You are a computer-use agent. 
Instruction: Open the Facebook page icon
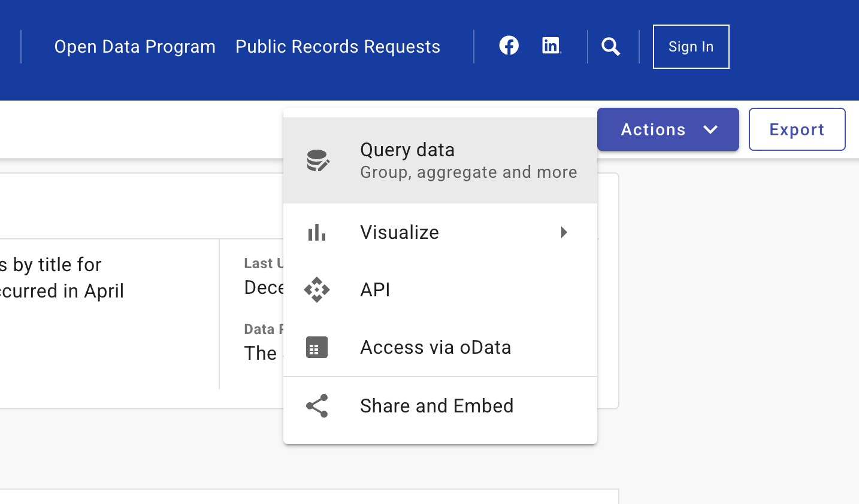(509, 45)
